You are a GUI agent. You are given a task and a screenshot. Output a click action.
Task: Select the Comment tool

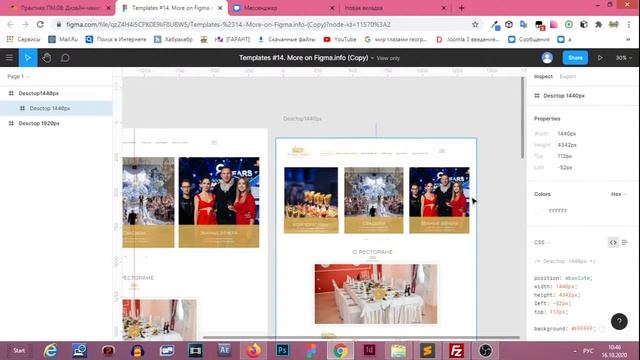(x=65, y=58)
